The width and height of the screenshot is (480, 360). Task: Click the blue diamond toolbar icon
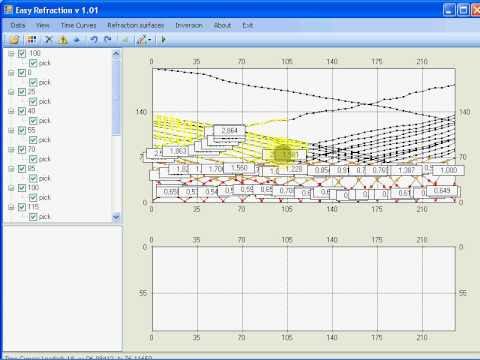[77, 40]
